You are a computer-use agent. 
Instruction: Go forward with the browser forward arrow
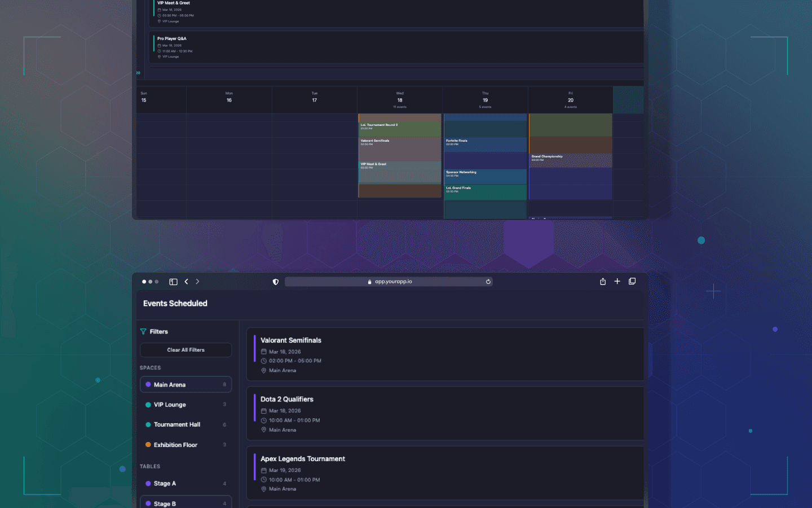click(x=197, y=282)
